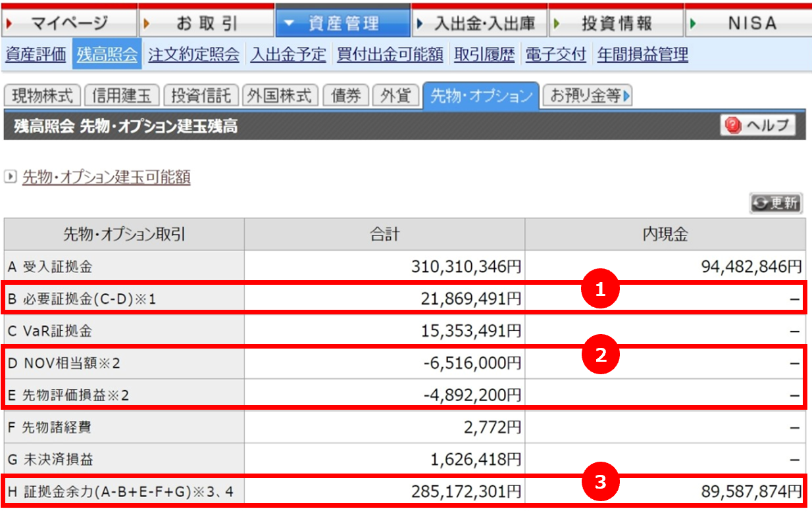Switch to the 信用建玉 tab
Image resolution: width=812 pixels, height=513 pixels.
[x=122, y=94]
